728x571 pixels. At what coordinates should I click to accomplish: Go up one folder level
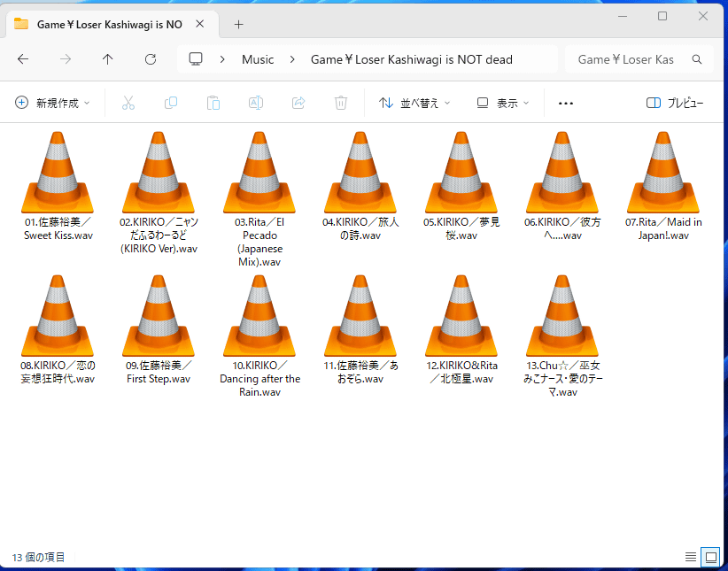coord(108,59)
